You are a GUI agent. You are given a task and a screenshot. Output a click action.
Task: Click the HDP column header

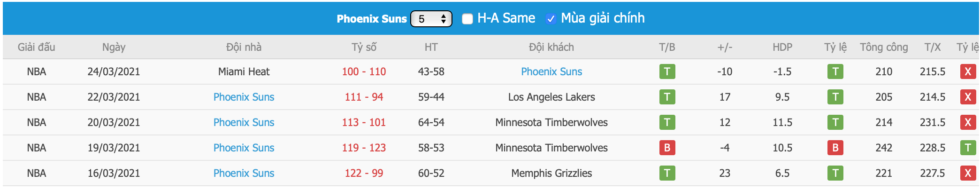pos(782,47)
